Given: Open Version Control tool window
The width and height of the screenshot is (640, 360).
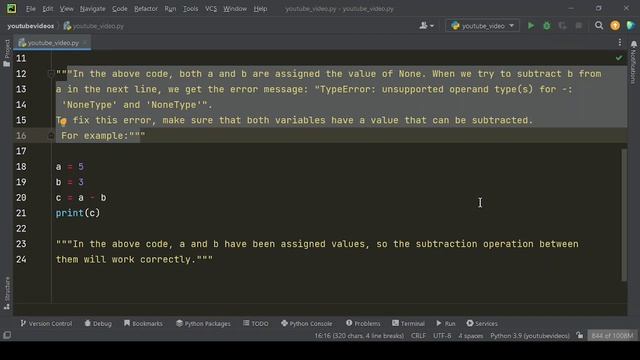Looking at the screenshot, I should coord(46,323).
